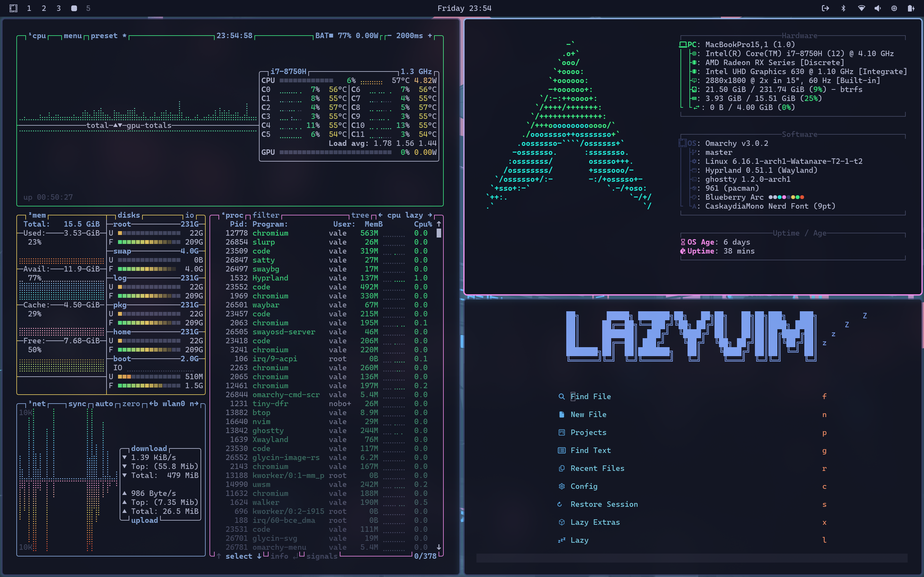
Task: Toggle auto scaling in btop net panel
Action: coord(104,404)
